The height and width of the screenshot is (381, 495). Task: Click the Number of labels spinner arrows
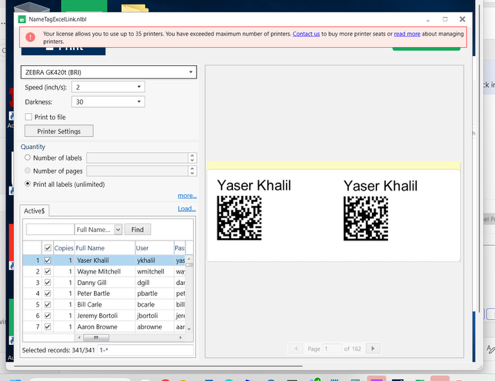coord(192,158)
